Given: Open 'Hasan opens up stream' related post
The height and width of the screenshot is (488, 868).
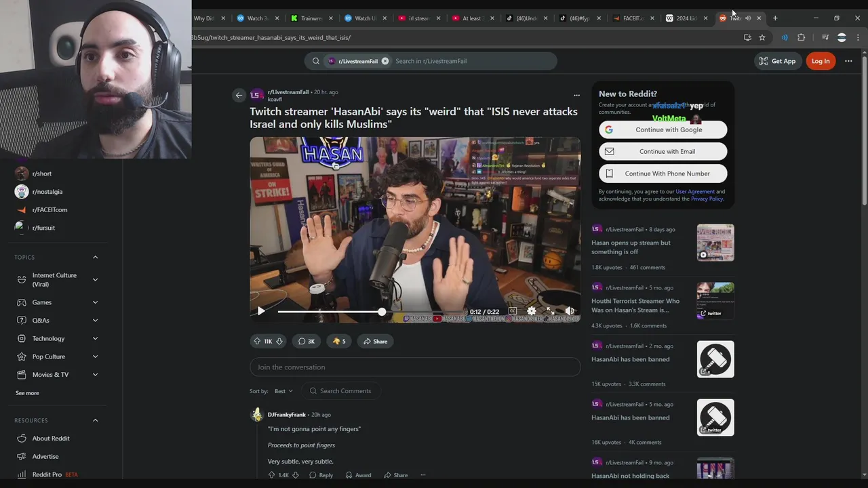Looking at the screenshot, I should click(631, 247).
